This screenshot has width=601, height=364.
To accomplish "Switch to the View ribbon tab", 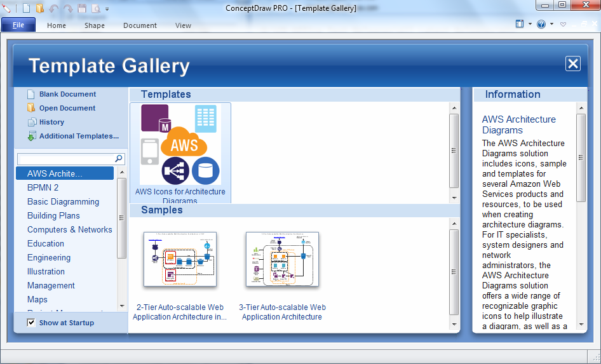I will pyautogui.click(x=183, y=25).
